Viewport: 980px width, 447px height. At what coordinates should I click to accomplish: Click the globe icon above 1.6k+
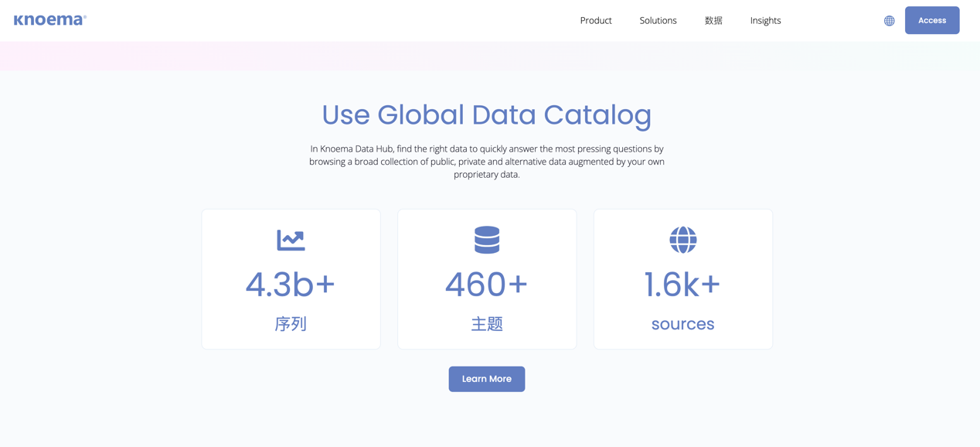pyautogui.click(x=683, y=240)
